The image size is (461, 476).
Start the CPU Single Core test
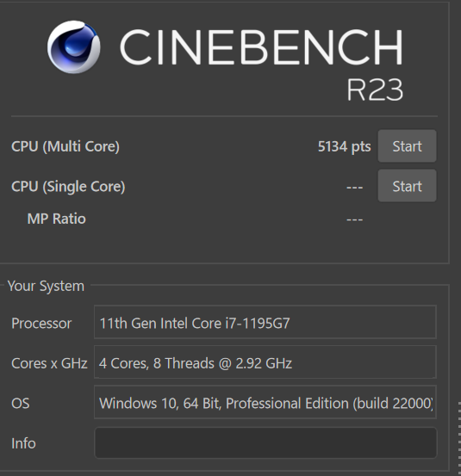[x=407, y=186]
